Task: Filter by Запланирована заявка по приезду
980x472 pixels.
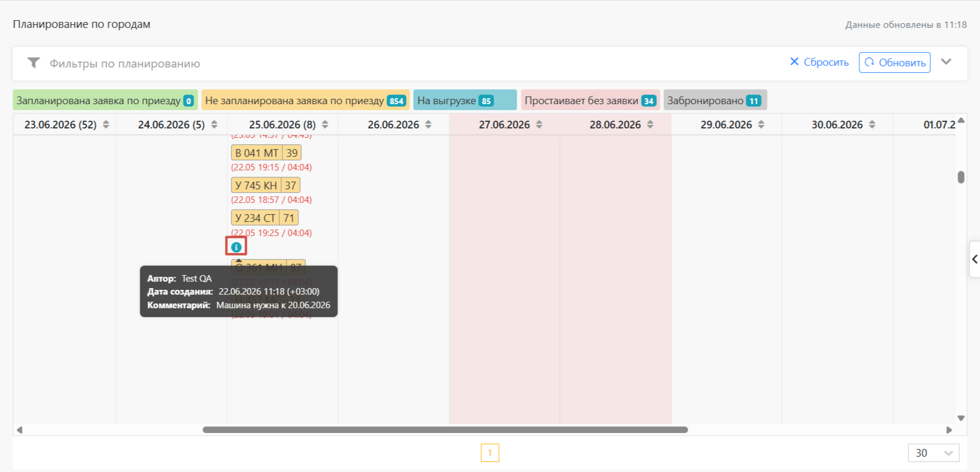Action: point(105,101)
